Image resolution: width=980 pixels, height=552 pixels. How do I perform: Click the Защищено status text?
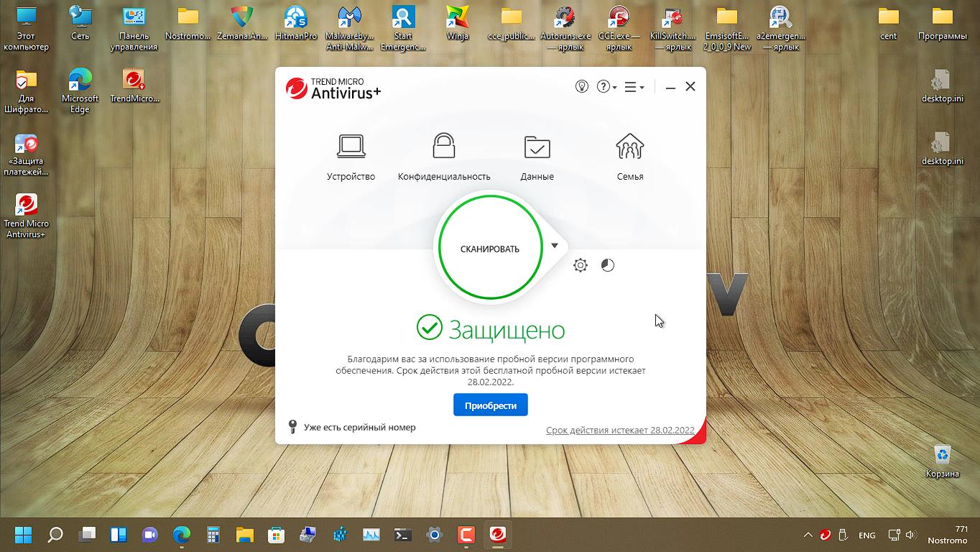pyautogui.click(x=507, y=330)
